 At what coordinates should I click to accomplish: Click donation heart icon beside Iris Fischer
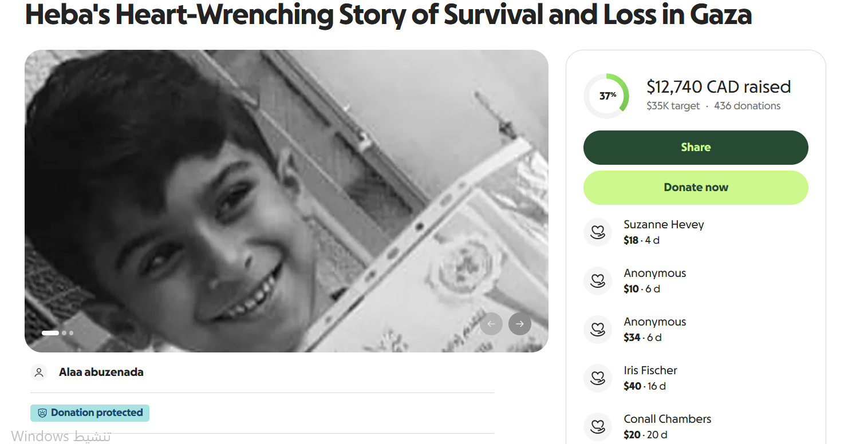click(x=598, y=378)
